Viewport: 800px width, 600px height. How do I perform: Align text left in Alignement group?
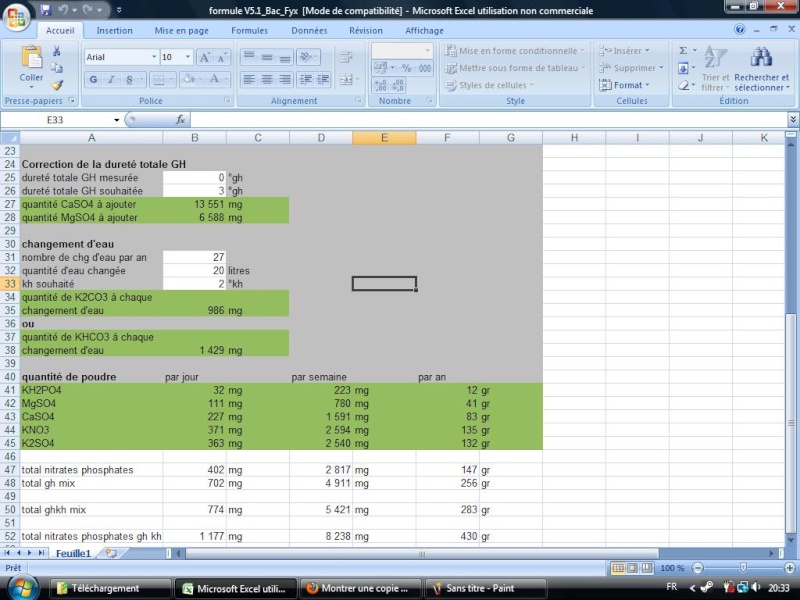(248, 79)
